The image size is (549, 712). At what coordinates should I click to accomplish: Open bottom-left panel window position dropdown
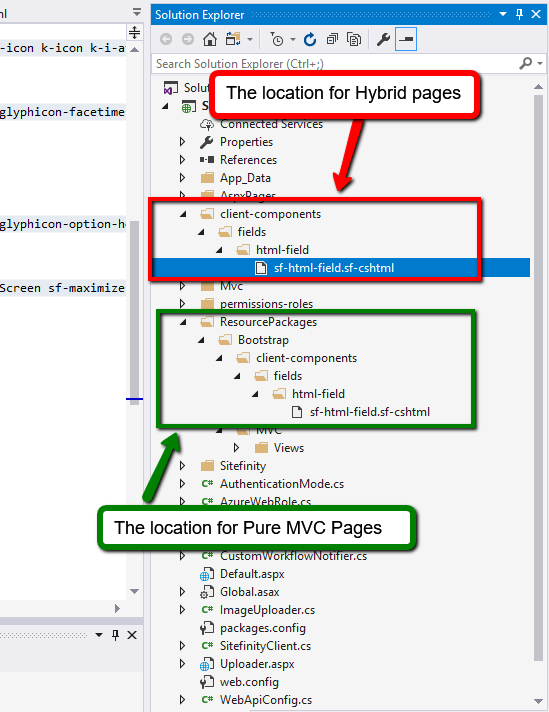99,635
